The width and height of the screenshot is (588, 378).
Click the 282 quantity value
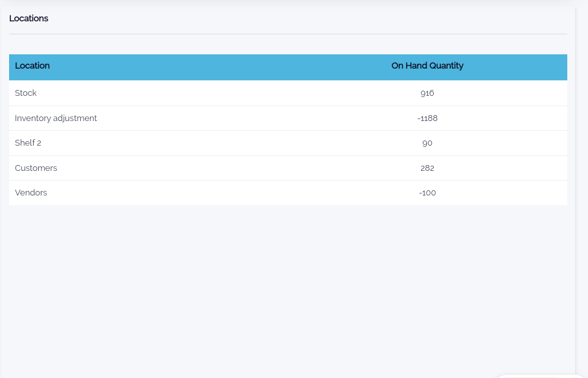pos(427,168)
